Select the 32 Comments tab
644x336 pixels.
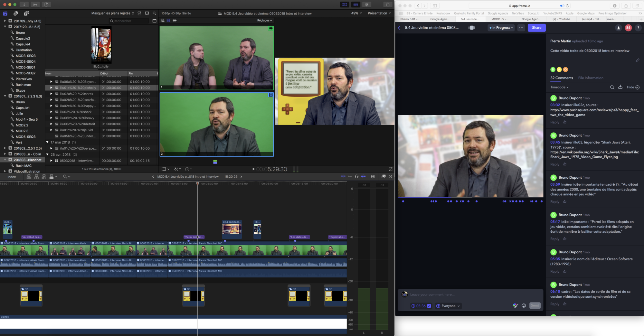tap(562, 78)
